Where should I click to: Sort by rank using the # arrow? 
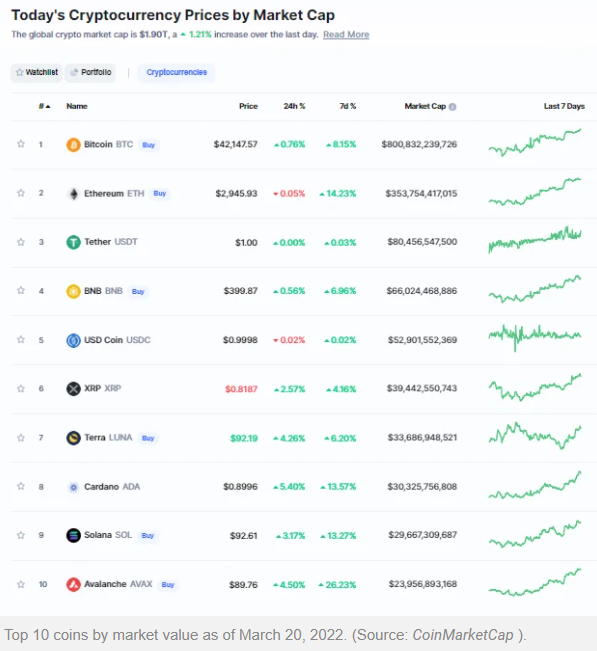tap(44, 106)
